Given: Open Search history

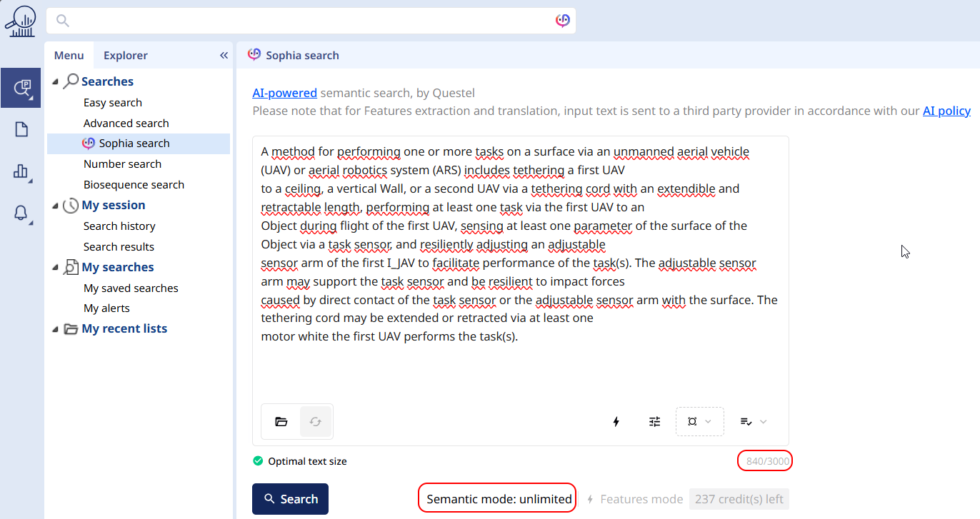Looking at the screenshot, I should (x=119, y=226).
